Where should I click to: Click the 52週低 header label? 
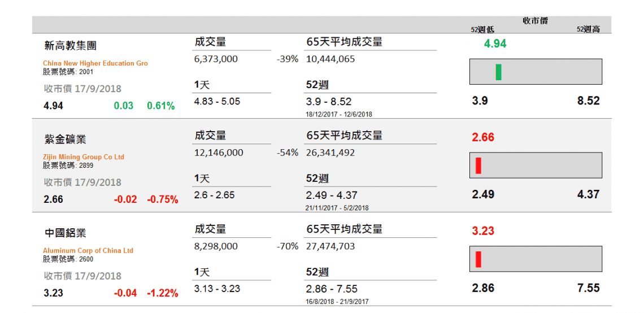482,29
